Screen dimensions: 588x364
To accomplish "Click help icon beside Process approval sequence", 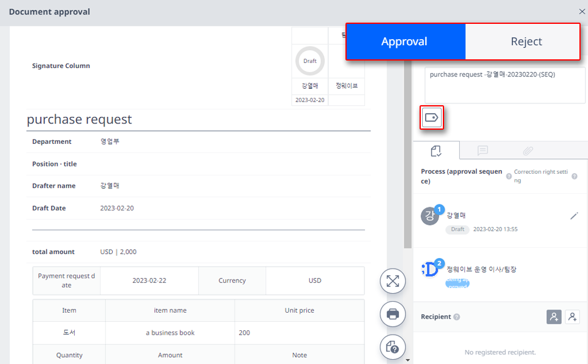I will point(508,176).
